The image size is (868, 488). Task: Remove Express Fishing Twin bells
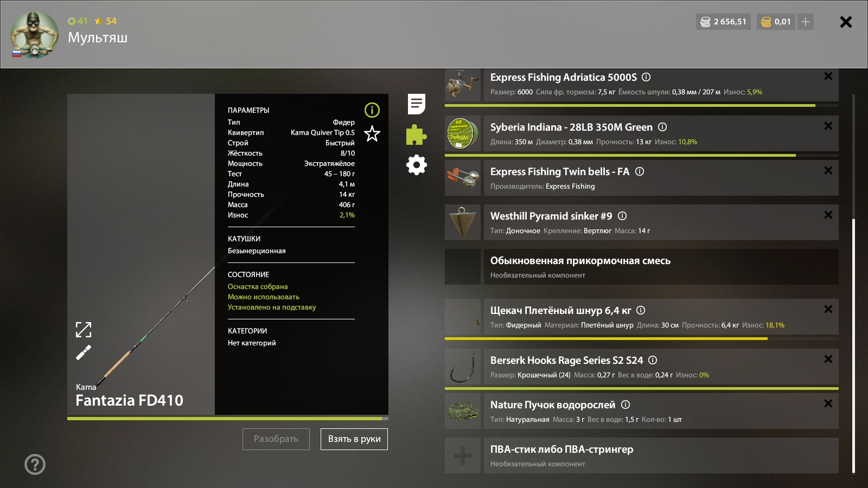[828, 170]
